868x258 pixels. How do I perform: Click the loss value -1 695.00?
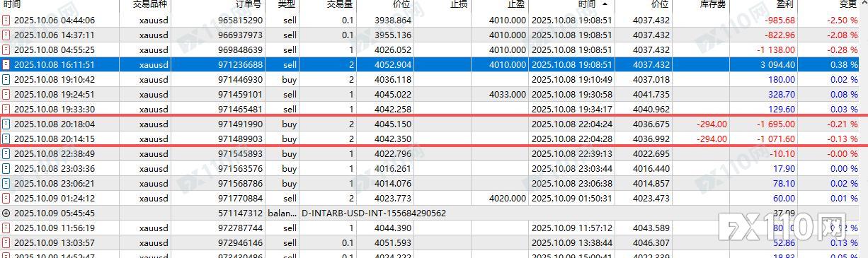pos(776,124)
